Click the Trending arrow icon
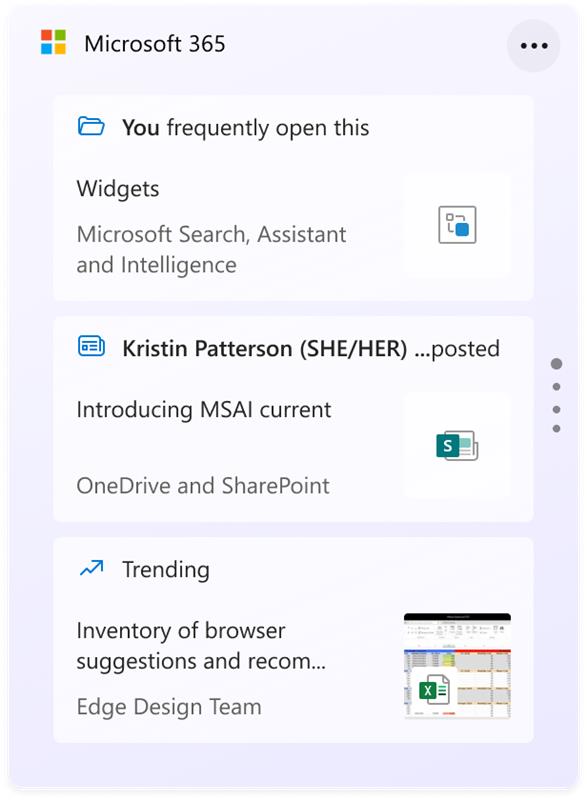587x800 pixels. tap(91, 568)
